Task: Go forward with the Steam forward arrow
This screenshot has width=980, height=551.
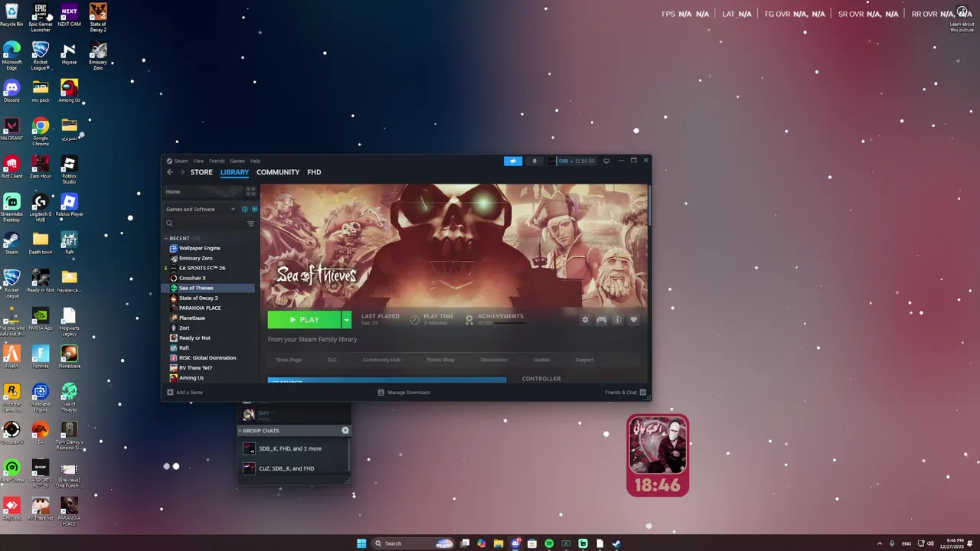Action: coord(181,172)
